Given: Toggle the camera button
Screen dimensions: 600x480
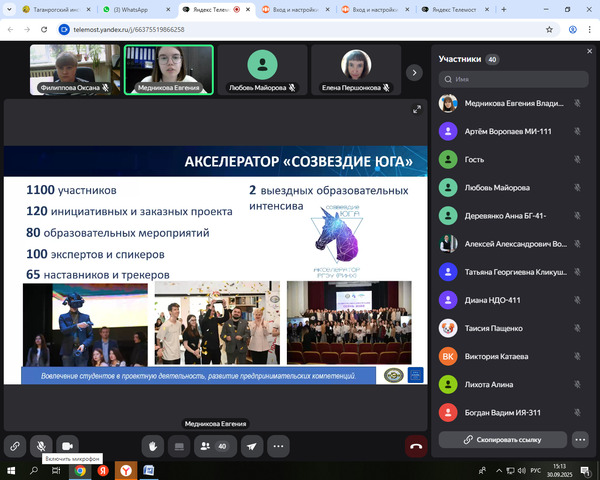Looking at the screenshot, I should (68, 446).
